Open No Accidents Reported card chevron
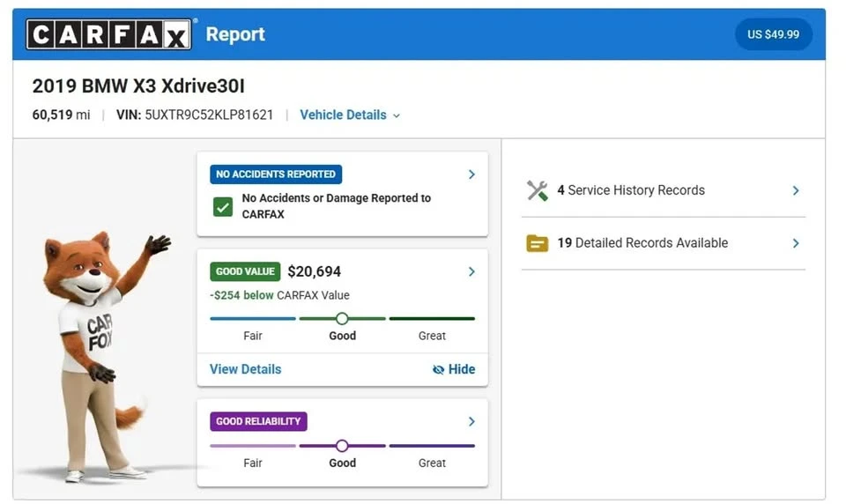 [x=471, y=174]
